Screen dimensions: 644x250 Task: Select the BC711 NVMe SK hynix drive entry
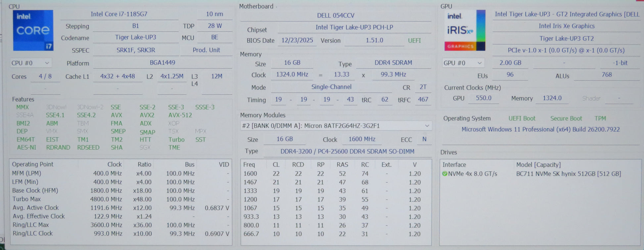568,174
